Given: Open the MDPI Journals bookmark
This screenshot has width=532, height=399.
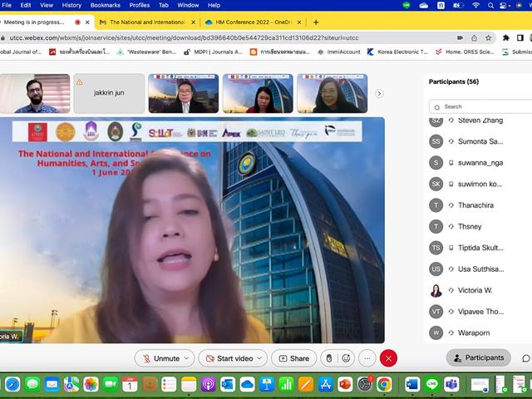Looking at the screenshot, I should click(x=213, y=52).
